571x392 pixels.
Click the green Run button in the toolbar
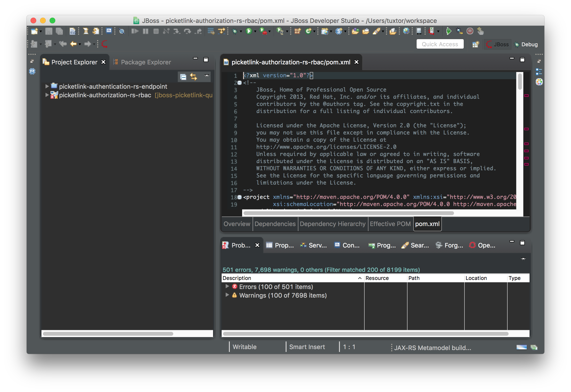249,31
